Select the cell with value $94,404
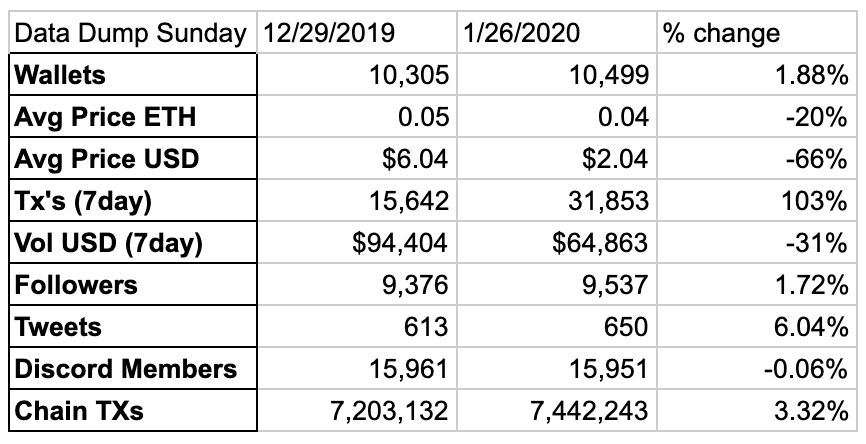The width and height of the screenshot is (866, 444). [357, 242]
